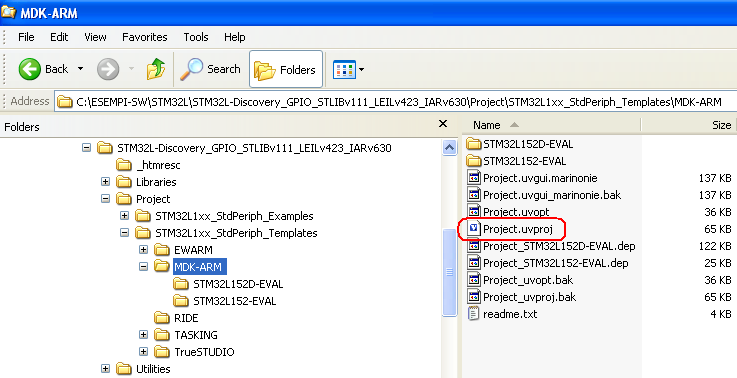Go up one folder level icon

(x=156, y=69)
